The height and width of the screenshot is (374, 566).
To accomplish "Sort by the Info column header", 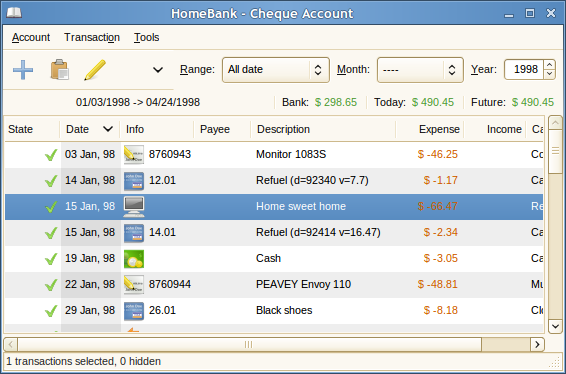I will point(157,129).
